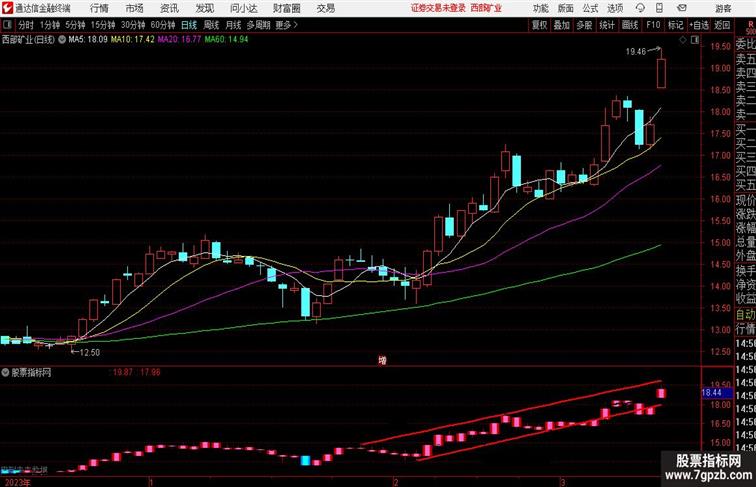Open the 发现 menu
Image resolution: width=756 pixels, height=487 pixels.
(x=204, y=8)
